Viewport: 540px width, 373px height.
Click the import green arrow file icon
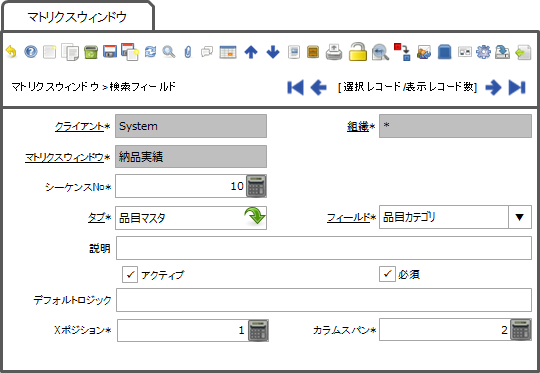coord(523,52)
